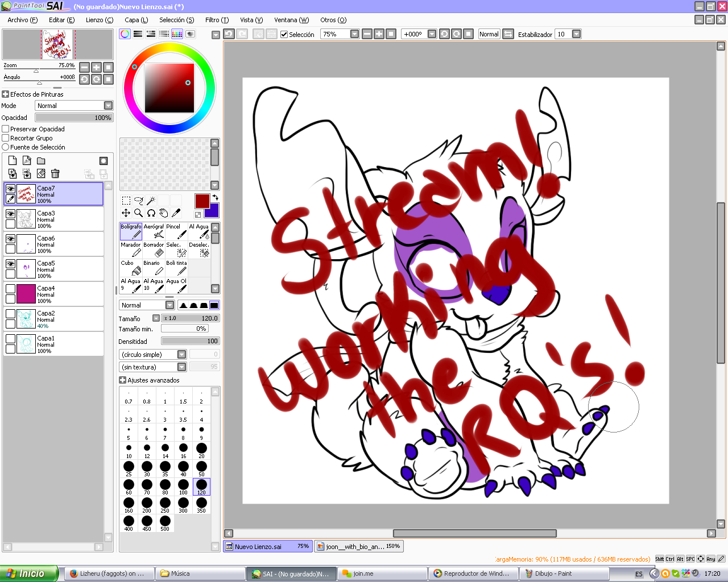728x582 pixels.
Task: Select the Boli tinta tool
Action: pos(176,268)
